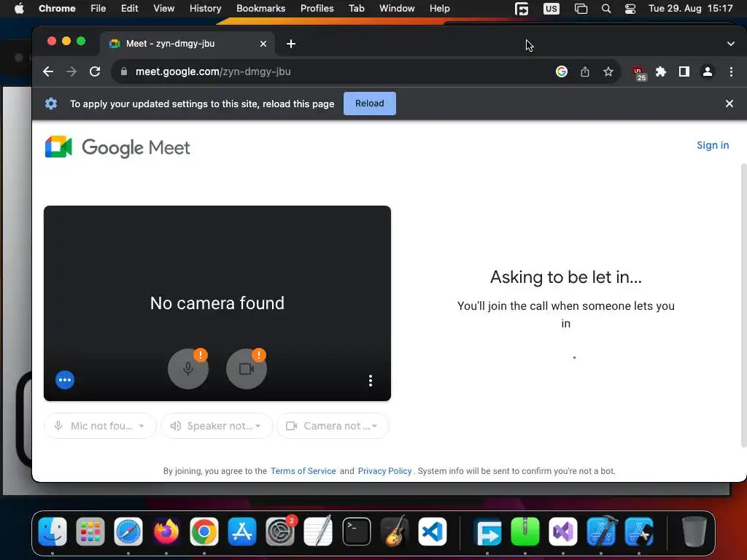747x560 pixels.
Task: Open System Settings from the Dock
Action: [280, 532]
